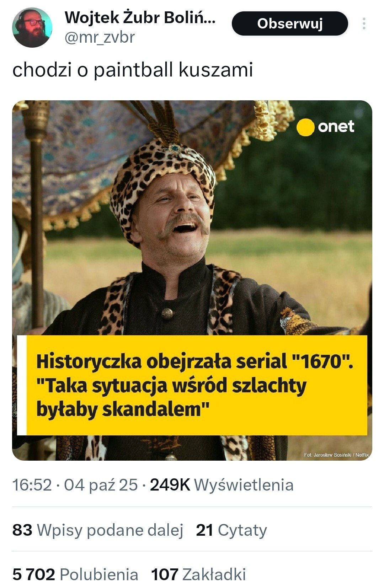The height and width of the screenshot is (588, 384).
Task: Click the yellow headline banner about "1670"
Action: [197, 385]
